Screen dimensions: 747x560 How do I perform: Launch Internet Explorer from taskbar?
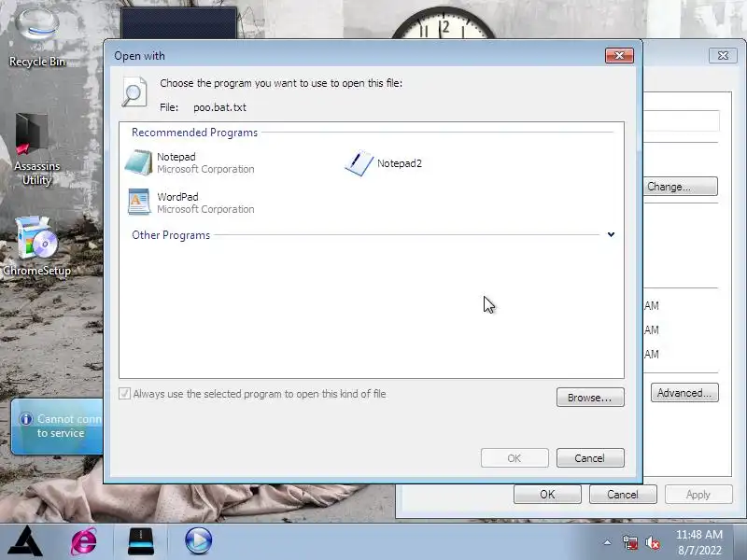84,541
